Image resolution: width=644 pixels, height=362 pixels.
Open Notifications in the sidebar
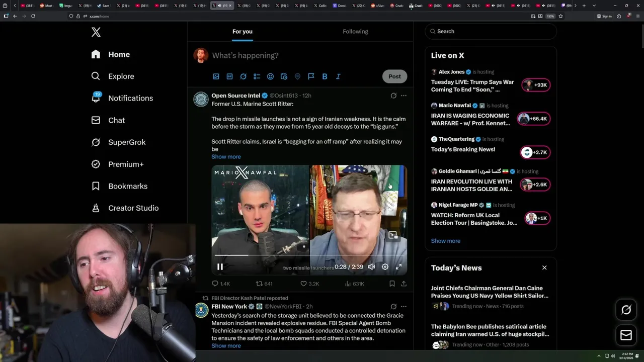[122, 98]
